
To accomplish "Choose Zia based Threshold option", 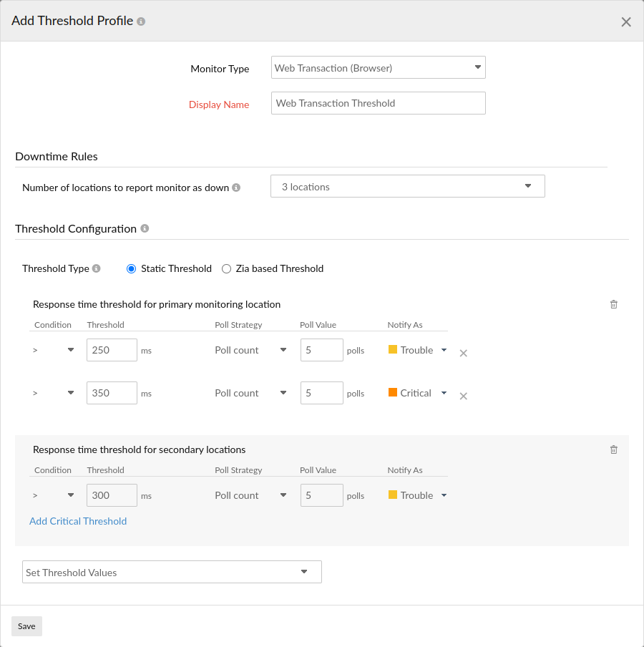I will coord(226,268).
